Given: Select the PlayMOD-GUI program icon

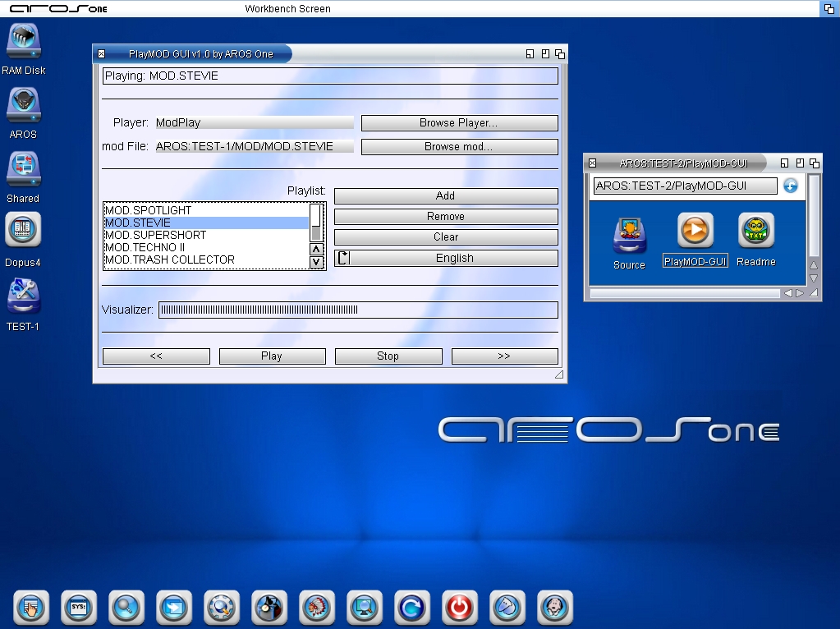Looking at the screenshot, I should [x=695, y=231].
